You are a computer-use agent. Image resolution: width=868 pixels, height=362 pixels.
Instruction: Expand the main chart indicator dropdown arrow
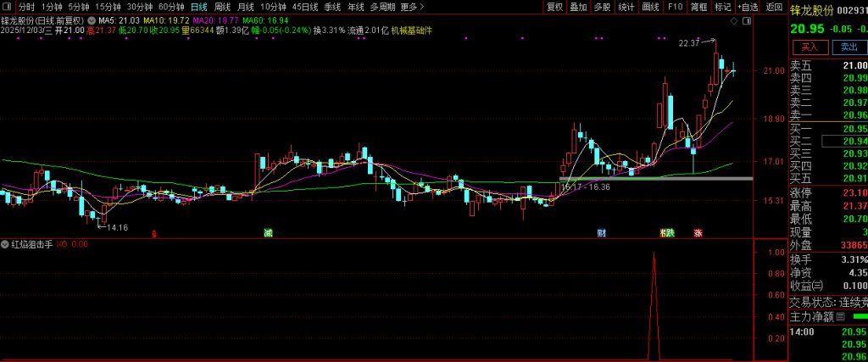coord(91,20)
